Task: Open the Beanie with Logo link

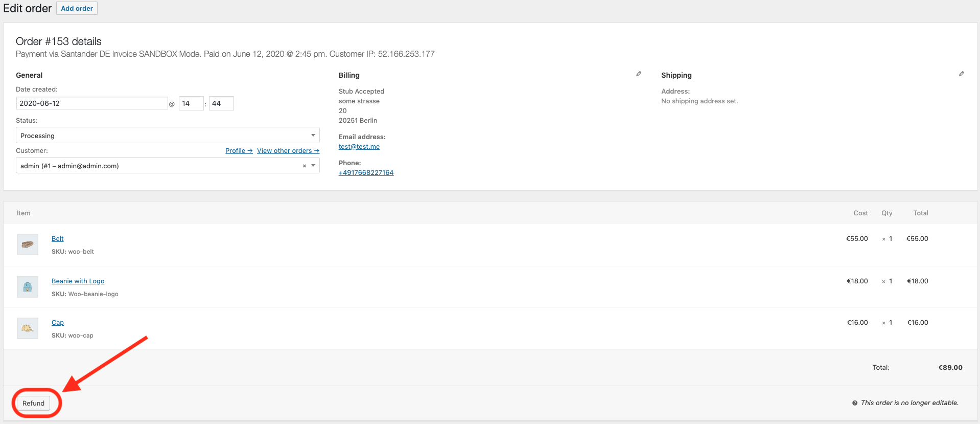Action: coord(78,281)
